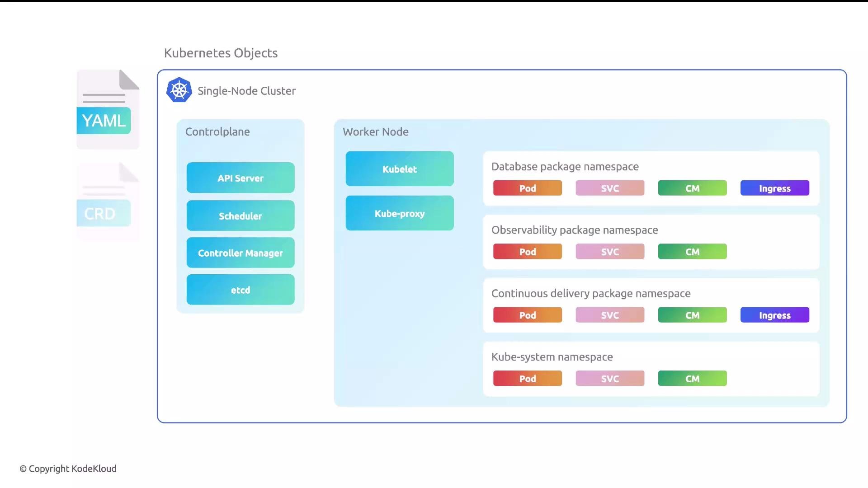Click the Single-Node Cluster label
Viewport: 868px width, 488px height.
tap(246, 91)
